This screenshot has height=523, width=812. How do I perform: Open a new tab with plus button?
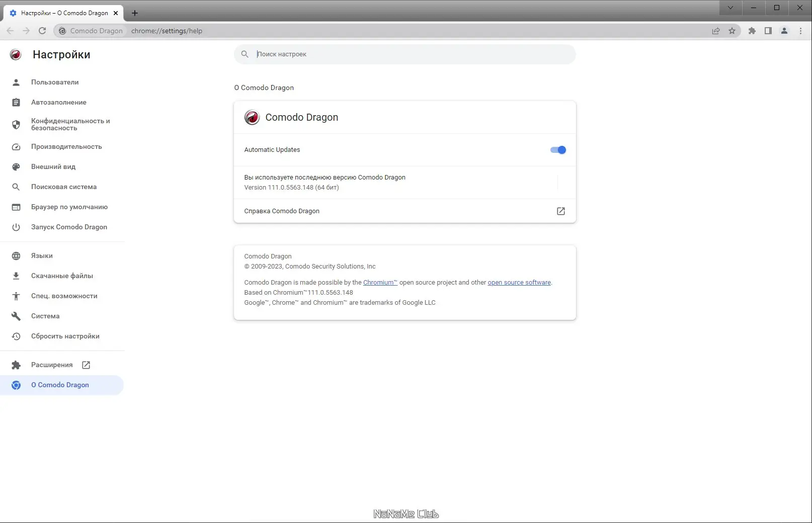(x=135, y=13)
